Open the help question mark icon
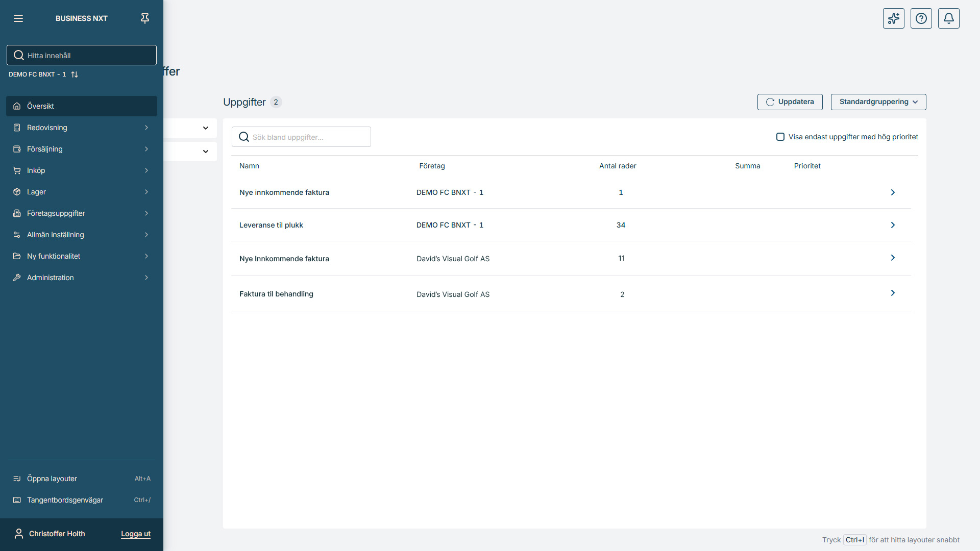980x551 pixels. click(x=921, y=18)
